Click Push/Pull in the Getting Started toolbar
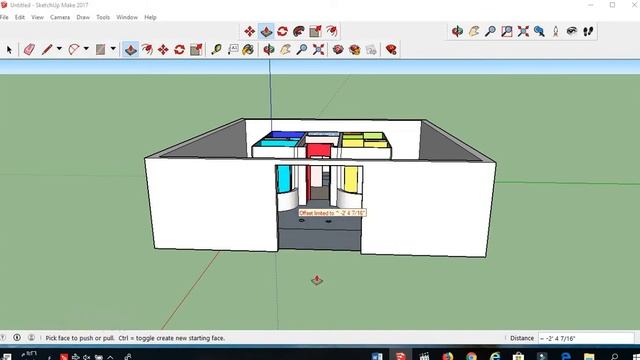Viewport: 640px width, 360px height. (131, 50)
